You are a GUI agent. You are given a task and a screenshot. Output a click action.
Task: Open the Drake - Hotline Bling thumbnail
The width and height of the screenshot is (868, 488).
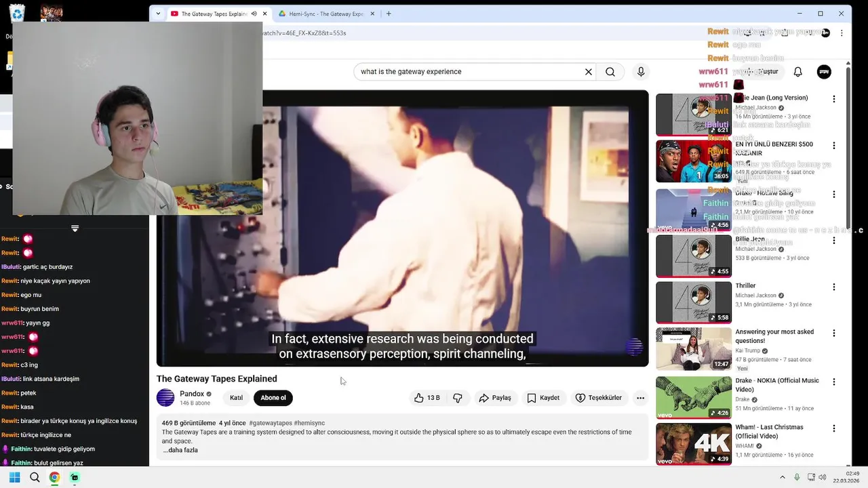pyautogui.click(x=694, y=209)
